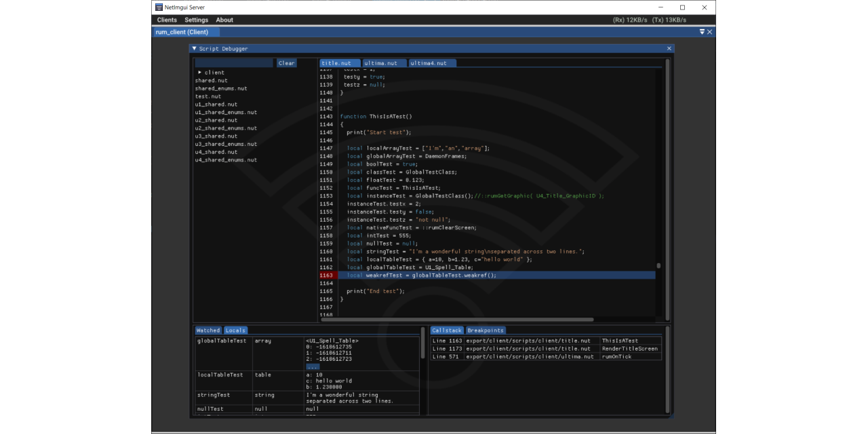Expand more globalTableTest array entries

[312, 366]
